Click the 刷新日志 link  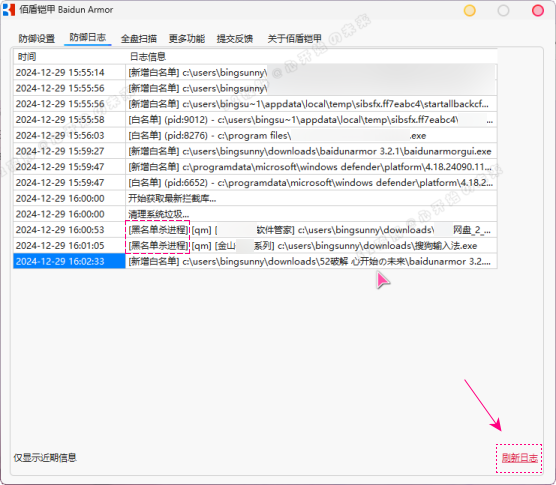click(x=519, y=458)
